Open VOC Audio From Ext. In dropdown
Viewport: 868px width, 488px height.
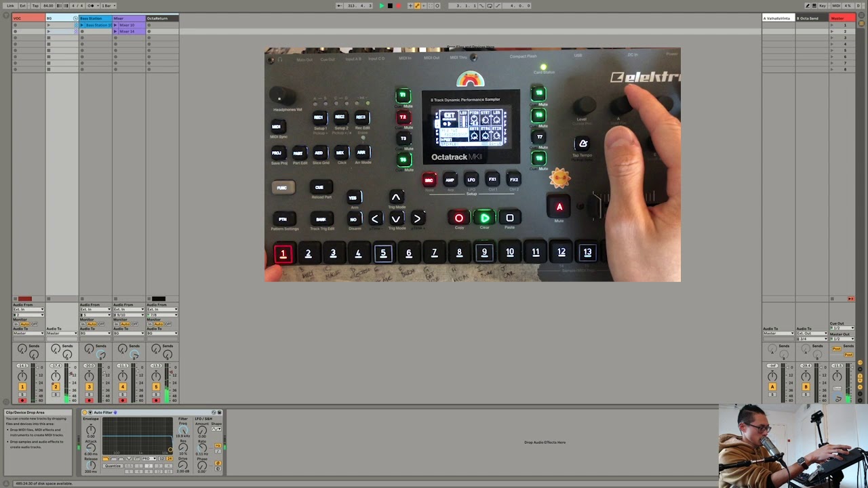[x=28, y=310]
